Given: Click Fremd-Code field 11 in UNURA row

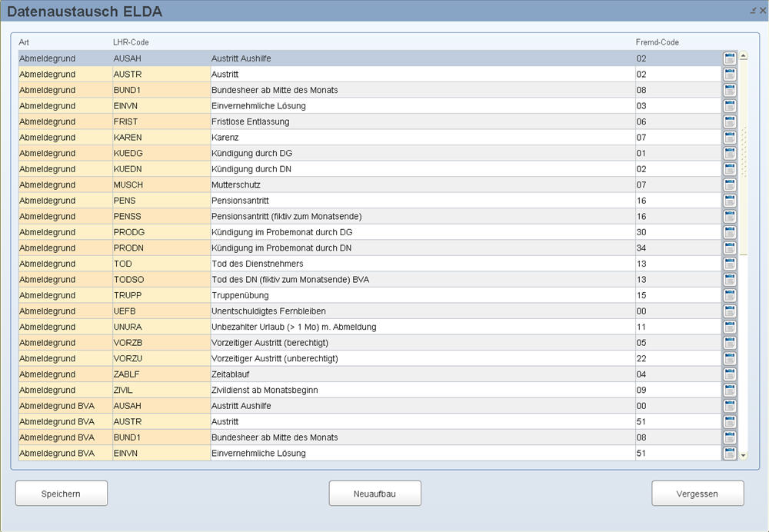Looking at the screenshot, I should tap(678, 327).
